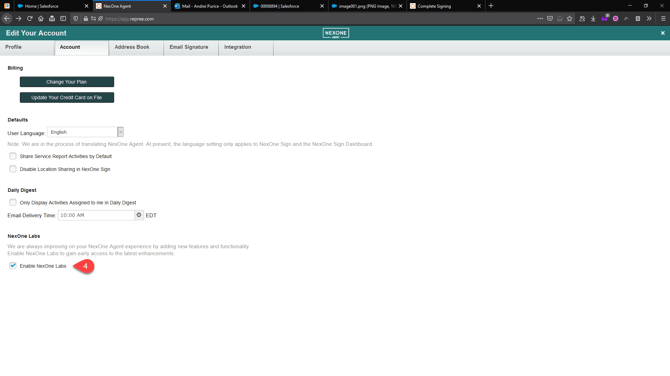Image resolution: width=670 pixels, height=376 pixels.
Task: Click the print icon in the browser toolbar
Action: coord(52,19)
